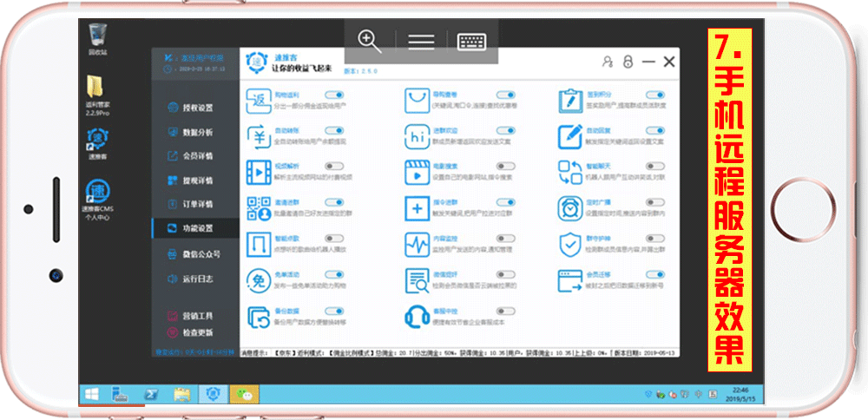Open the 返利管家 2.2.9Pro desktop folder
868x420 pixels.
click(97, 95)
